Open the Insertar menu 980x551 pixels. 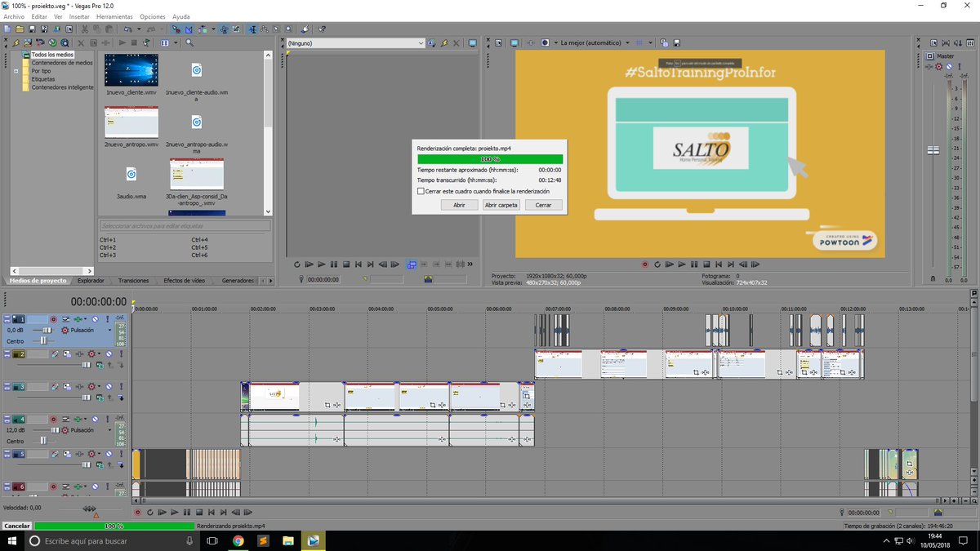79,16
